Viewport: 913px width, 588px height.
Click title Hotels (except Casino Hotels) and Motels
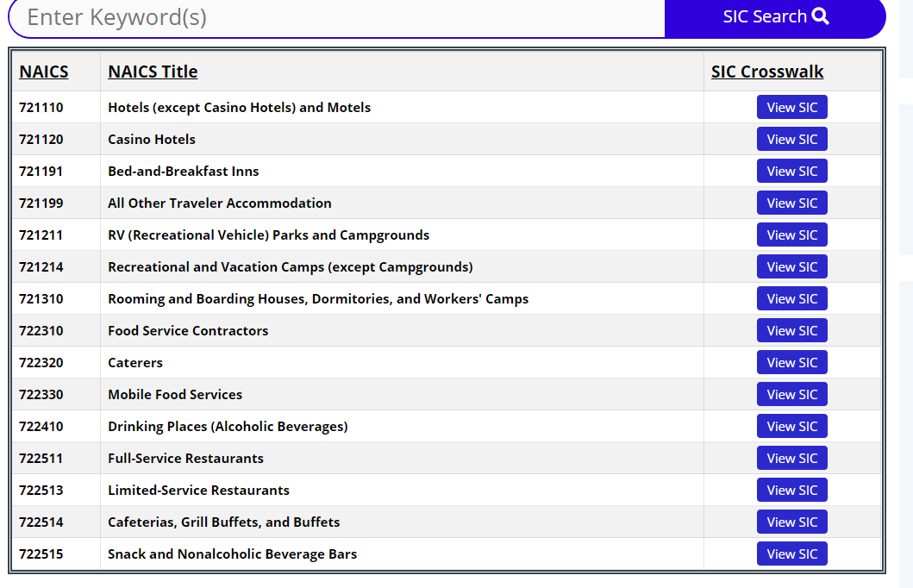click(x=240, y=108)
